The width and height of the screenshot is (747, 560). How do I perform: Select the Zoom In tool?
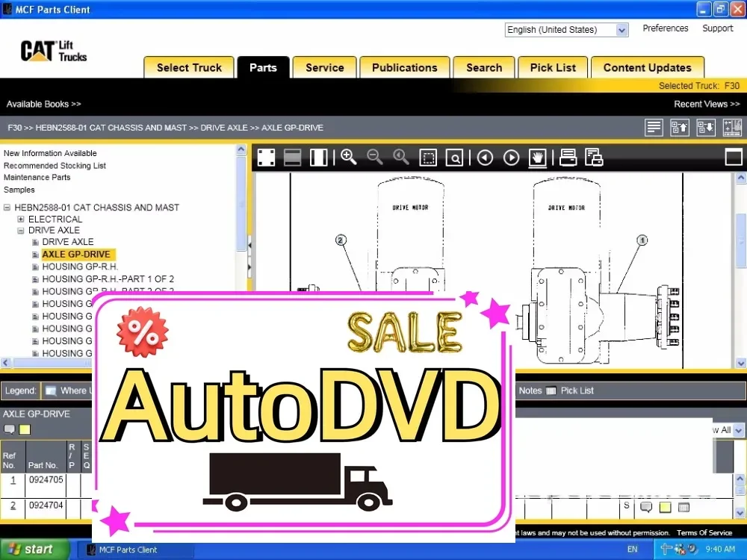(x=348, y=157)
